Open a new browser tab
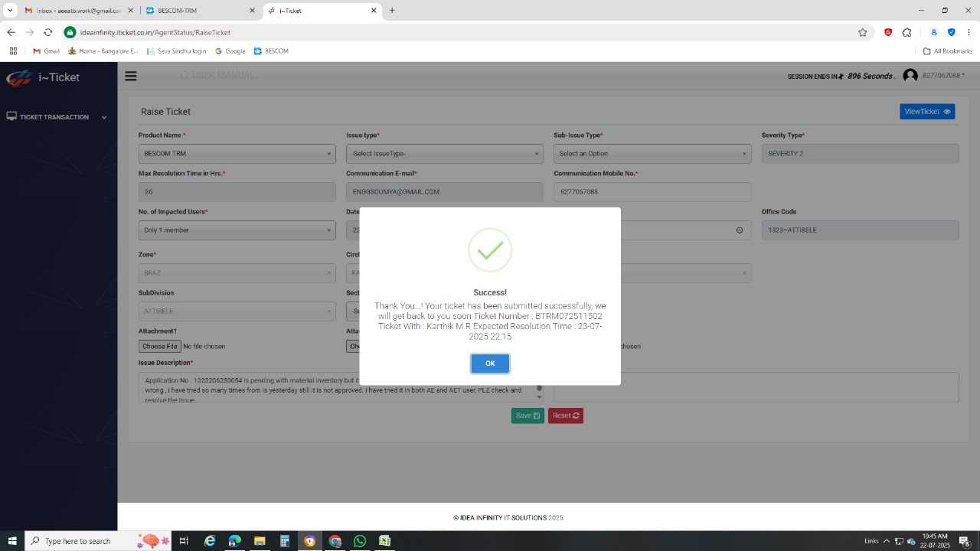The width and height of the screenshot is (980, 551). pos(392,11)
